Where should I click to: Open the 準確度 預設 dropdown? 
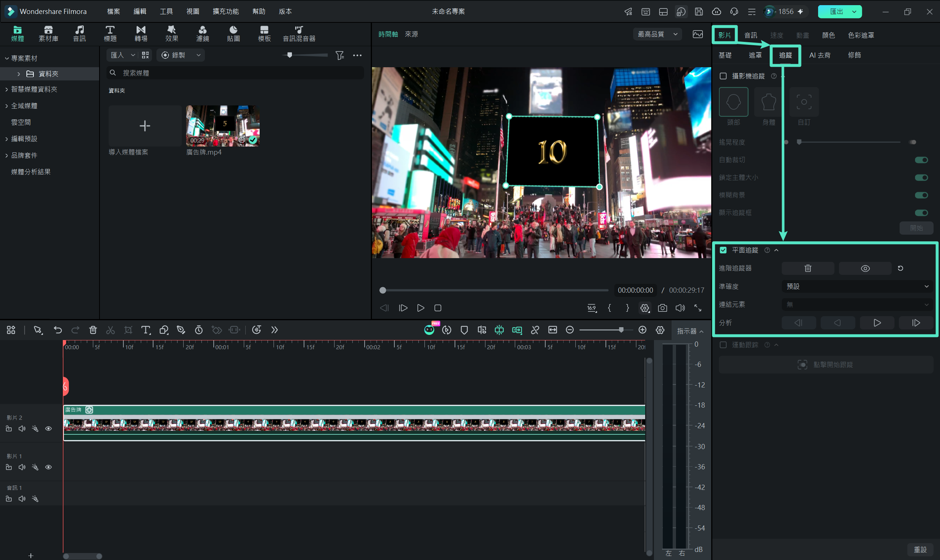[857, 286]
